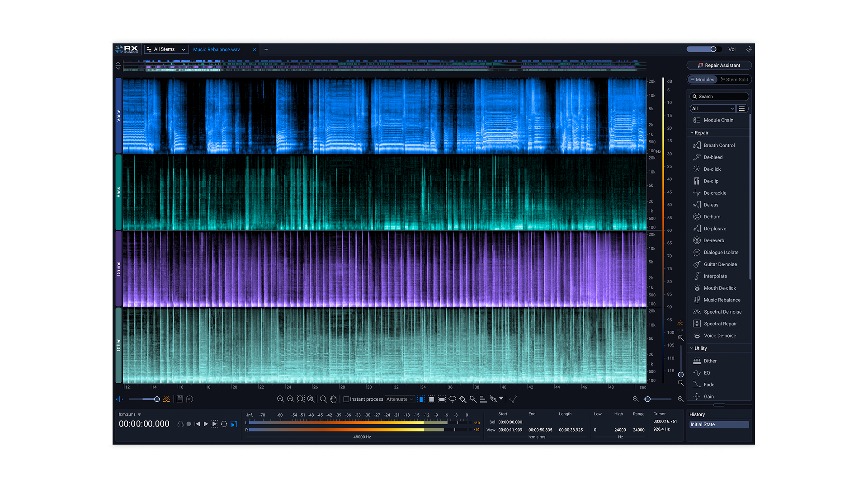
Task: Open the Attenuate mode dropdown
Action: click(x=400, y=399)
